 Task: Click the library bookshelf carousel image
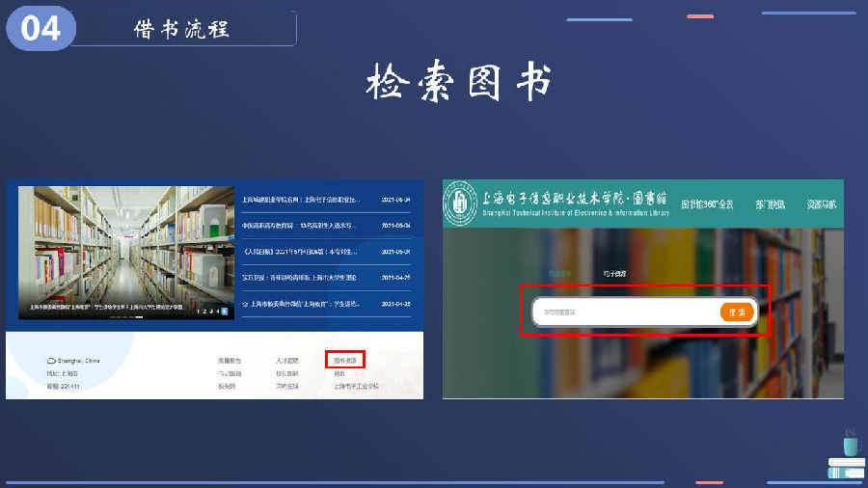click(x=121, y=246)
